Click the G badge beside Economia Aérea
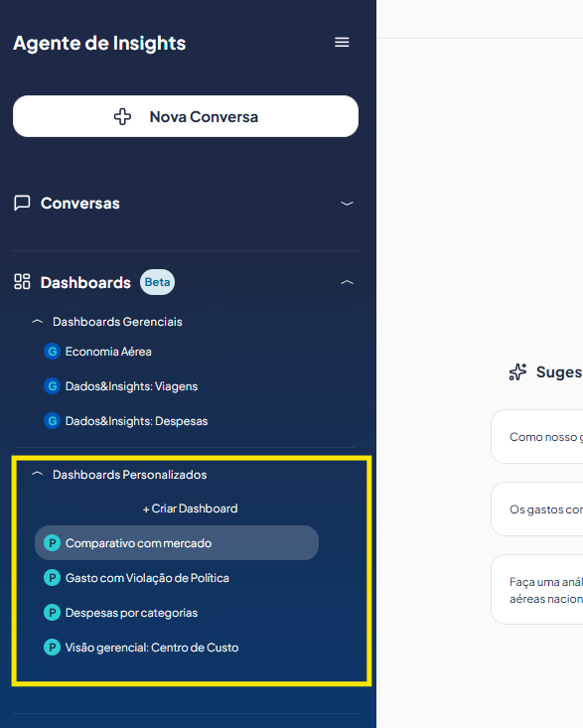The height and width of the screenshot is (728, 583). tap(52, 352)
